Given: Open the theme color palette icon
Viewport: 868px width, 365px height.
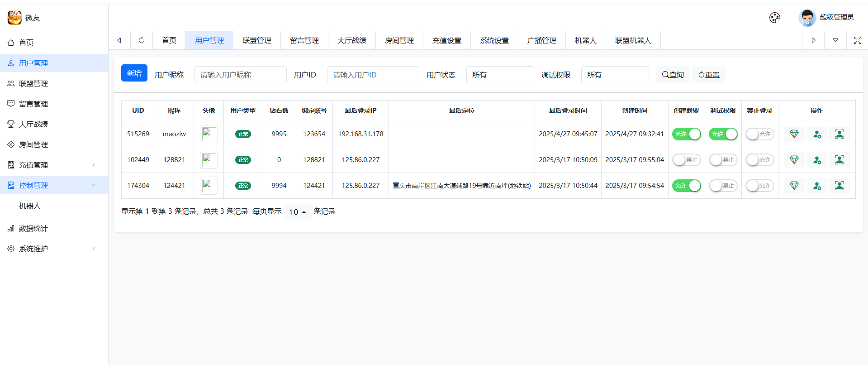Looking at the screenshot, I should [x=774, y=18].
